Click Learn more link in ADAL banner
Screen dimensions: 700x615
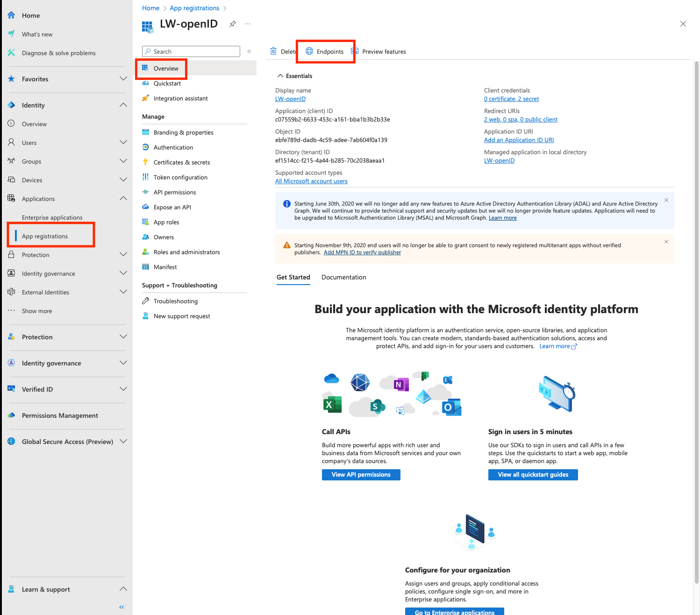pyautogui.click(x=503, y=218)
